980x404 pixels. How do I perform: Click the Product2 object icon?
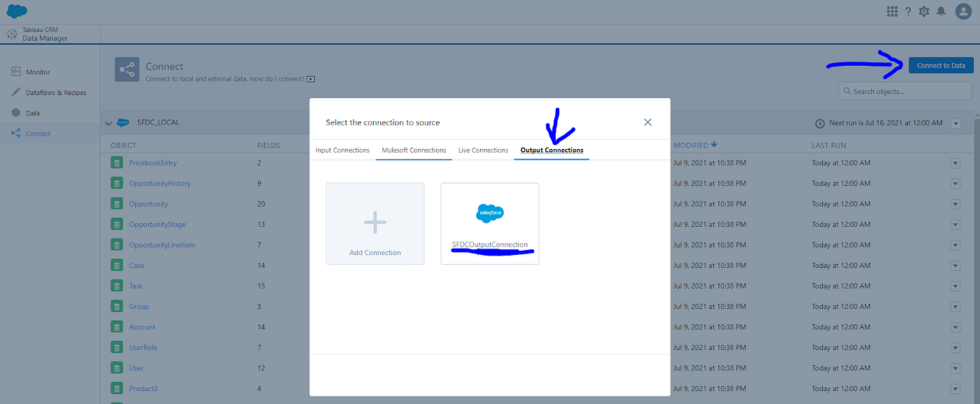click(116, 389)
